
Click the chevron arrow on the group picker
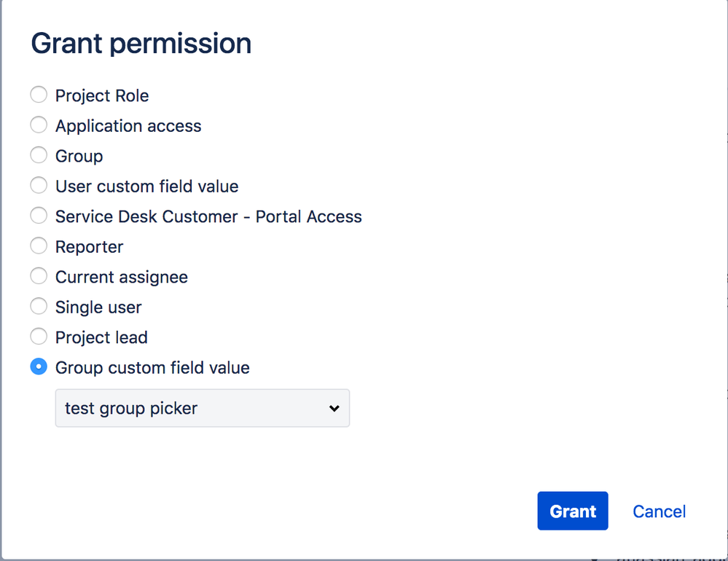pyautogui.click(x=334, y=408)
